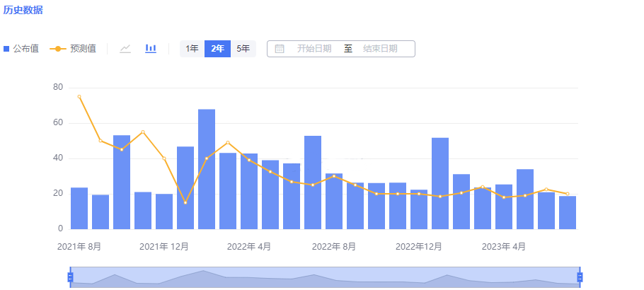Switch to bar chart view icon

[151, 49]
